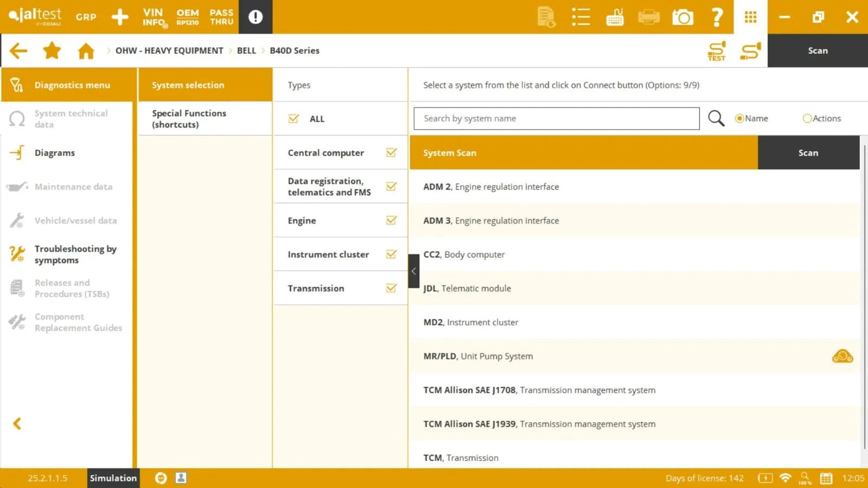This screenshot has width=868, height=488.
Task: Select System selection tab
Action: 205,85
